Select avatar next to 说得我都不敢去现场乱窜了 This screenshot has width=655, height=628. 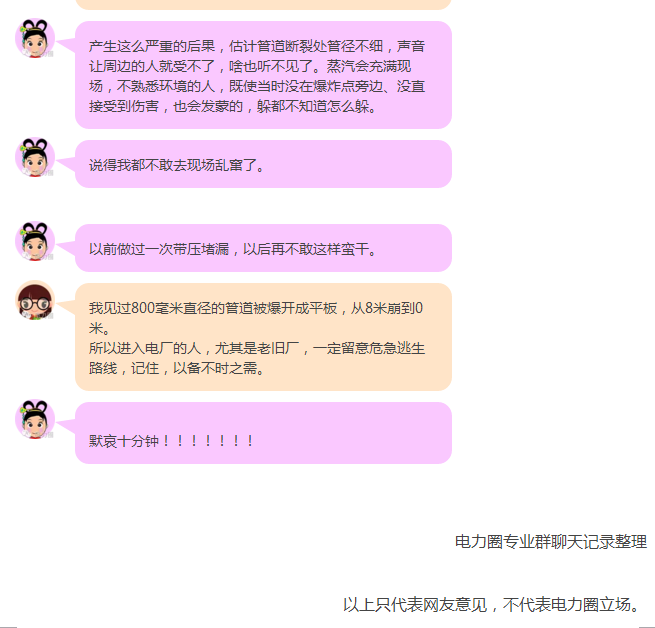[35, 158]
